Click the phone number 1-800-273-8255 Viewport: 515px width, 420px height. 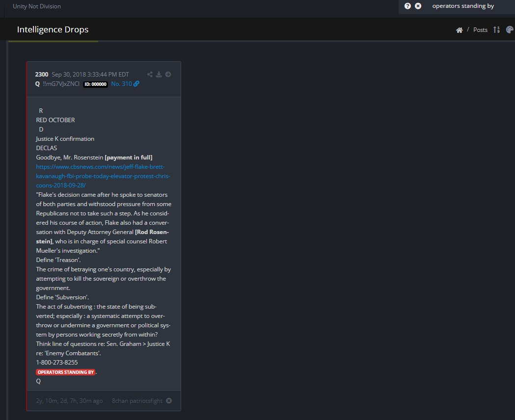coord(57,362)
